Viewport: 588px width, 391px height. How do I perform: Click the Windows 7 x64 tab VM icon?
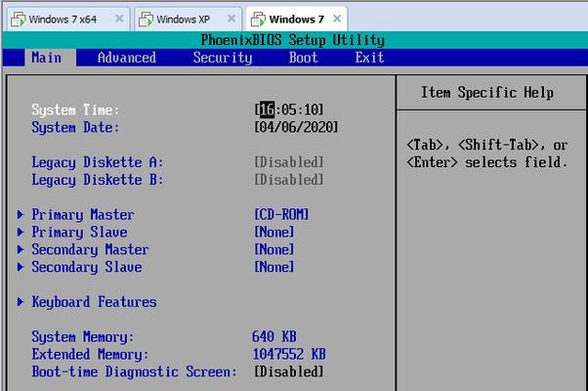point(18,20)
